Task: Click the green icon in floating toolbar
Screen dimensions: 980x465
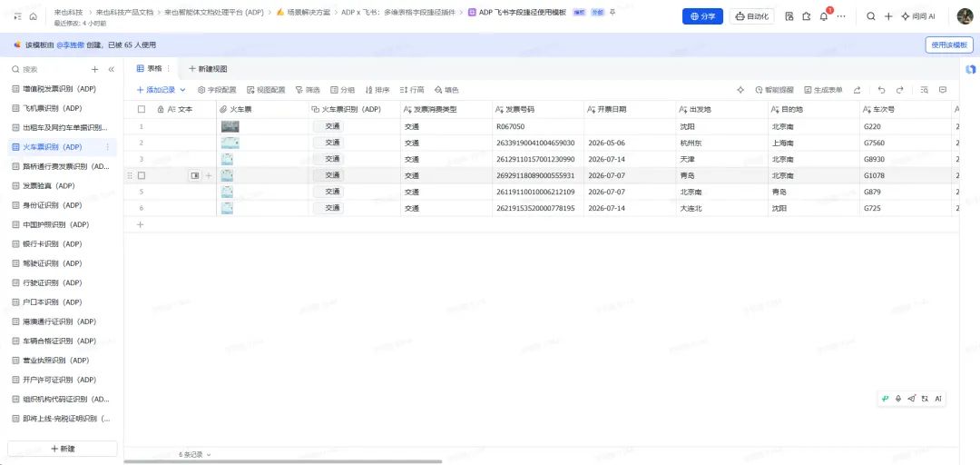Action: (886, 399)
